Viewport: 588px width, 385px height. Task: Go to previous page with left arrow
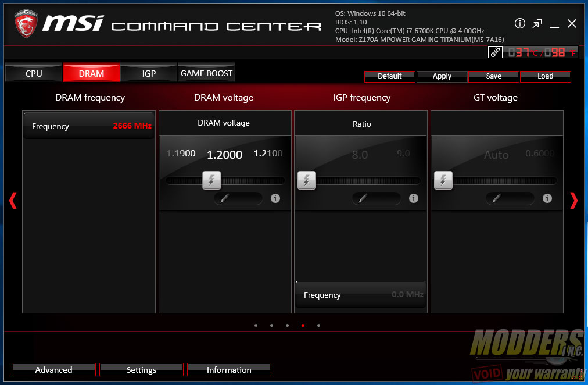coord(13,201)
